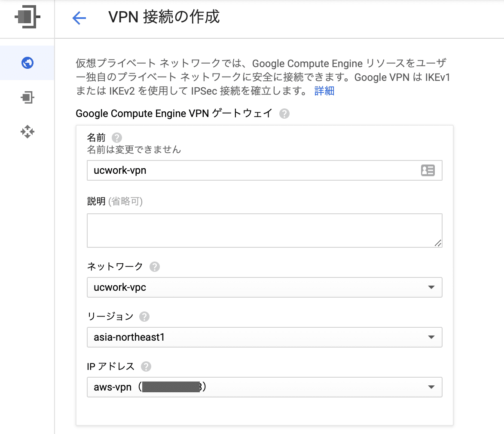Click the resize handle of 説明 text area
Image resolution: width=504 pixels, height=434 pixels.
point(438,243)
